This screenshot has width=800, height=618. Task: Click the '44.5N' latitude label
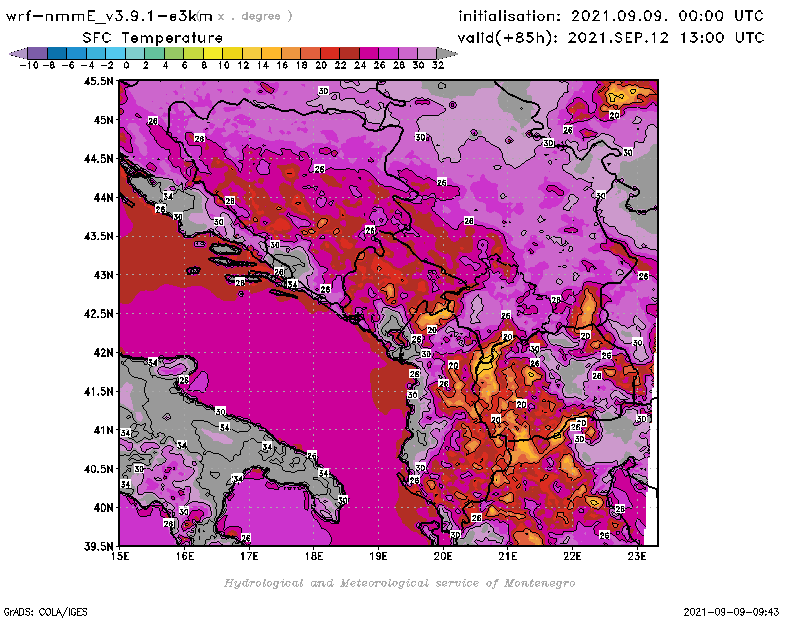tap(99, 159)
